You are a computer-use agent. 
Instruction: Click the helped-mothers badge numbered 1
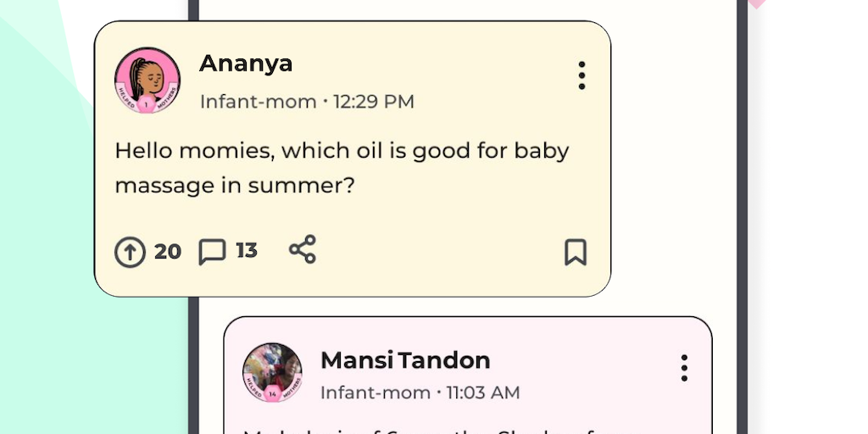147,103
